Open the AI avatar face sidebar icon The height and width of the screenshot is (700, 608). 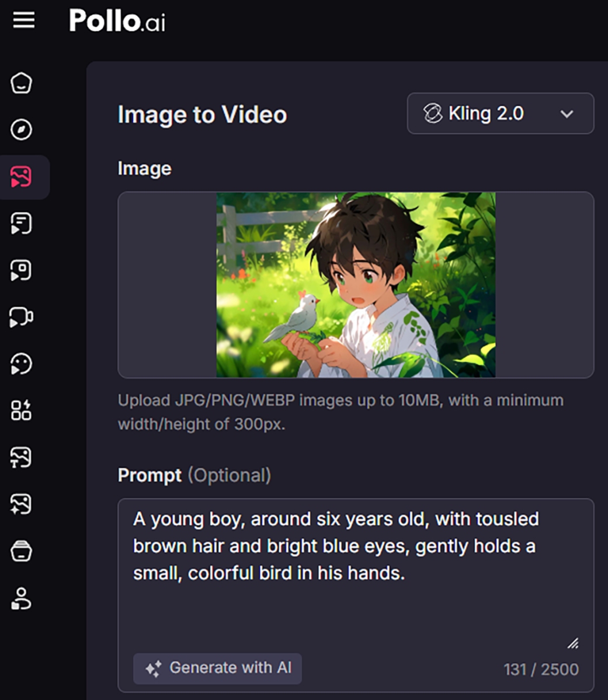(22, 364)
